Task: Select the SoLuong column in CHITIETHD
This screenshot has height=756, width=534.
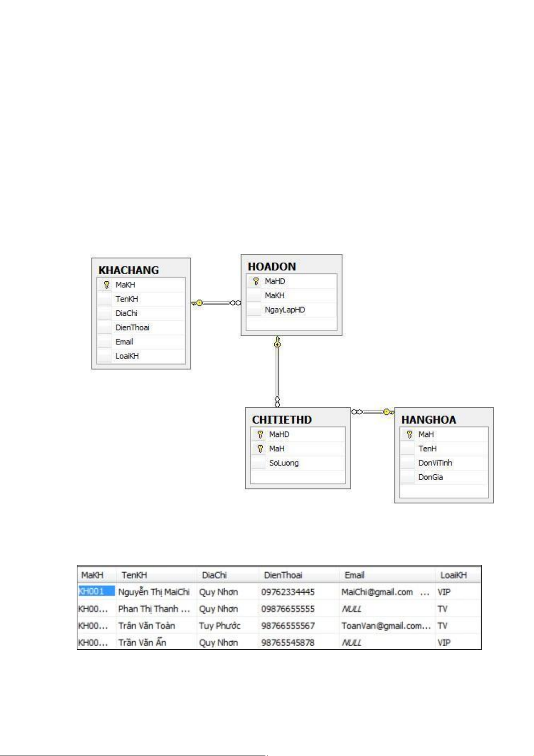Action: 284,463
